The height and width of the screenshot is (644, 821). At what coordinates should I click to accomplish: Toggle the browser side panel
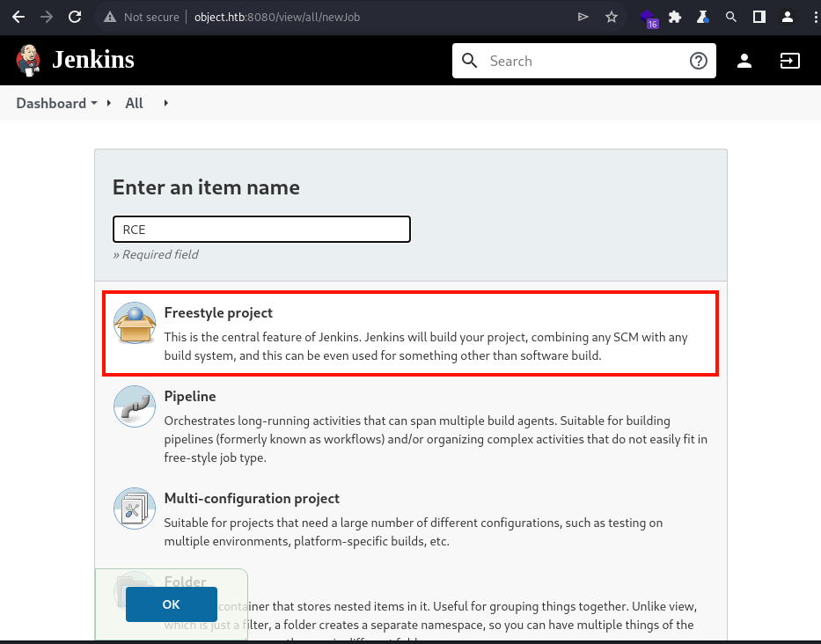click(x=759, y=18)
